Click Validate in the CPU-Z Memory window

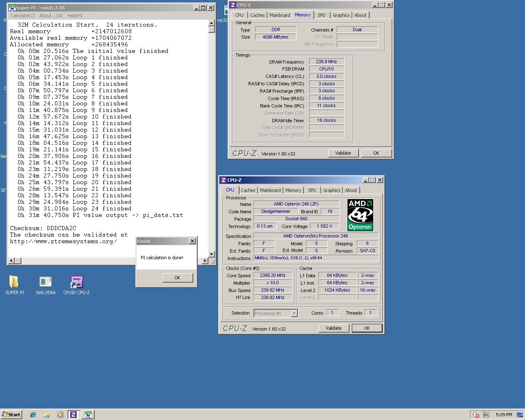[343, 153]
